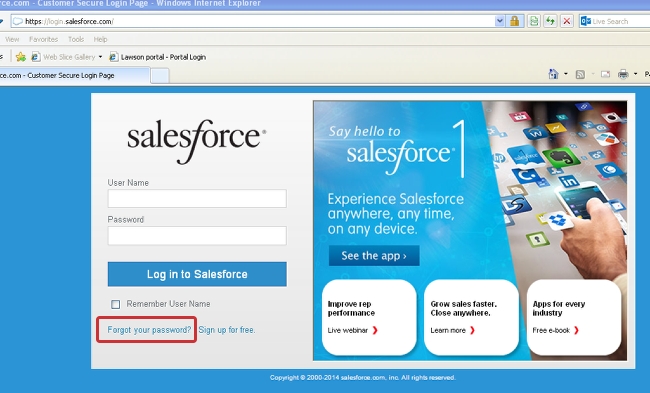Click the compatibility view icon
Image resolution: width=650 pixels, height=393 pixels.
[x=534, y=21]
